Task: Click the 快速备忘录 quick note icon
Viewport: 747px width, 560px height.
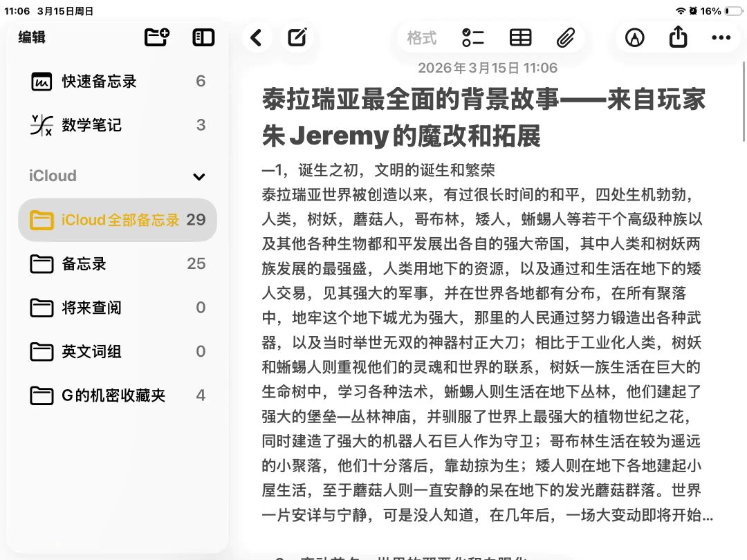Action: point(41,82)
